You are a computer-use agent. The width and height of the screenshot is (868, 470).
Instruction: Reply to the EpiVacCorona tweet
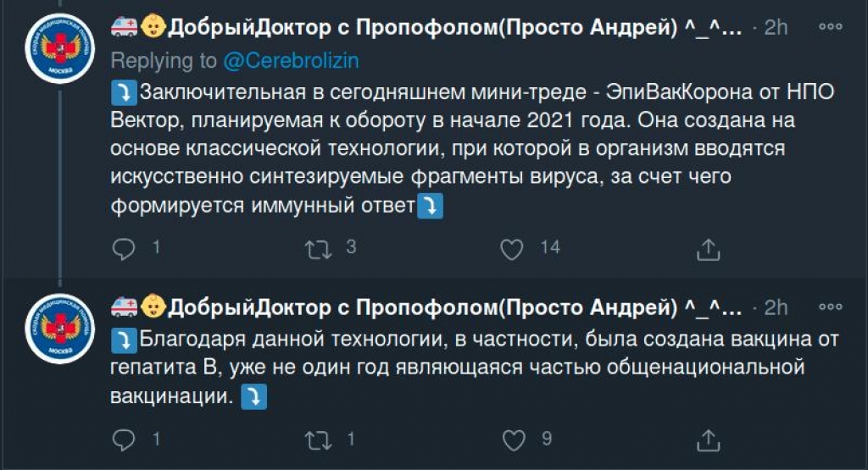pyautogui.click(x=124, y=248)
